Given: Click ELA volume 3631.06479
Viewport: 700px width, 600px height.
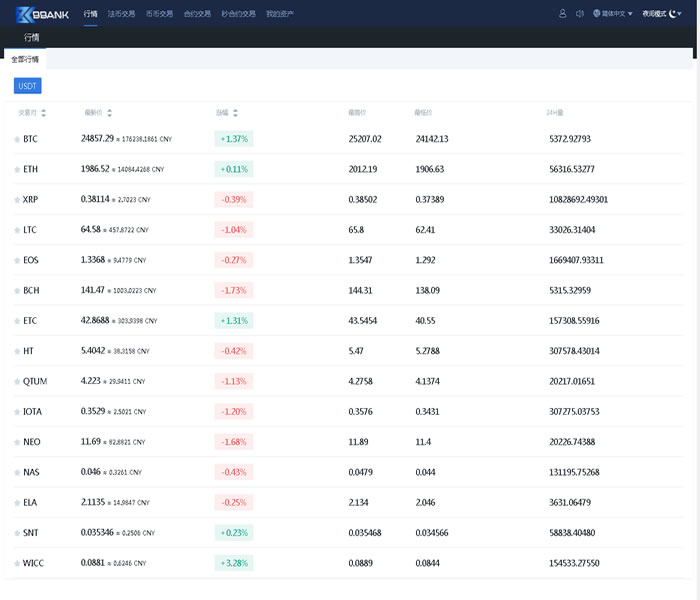Looking at the screenshot, I should (570, 503).
